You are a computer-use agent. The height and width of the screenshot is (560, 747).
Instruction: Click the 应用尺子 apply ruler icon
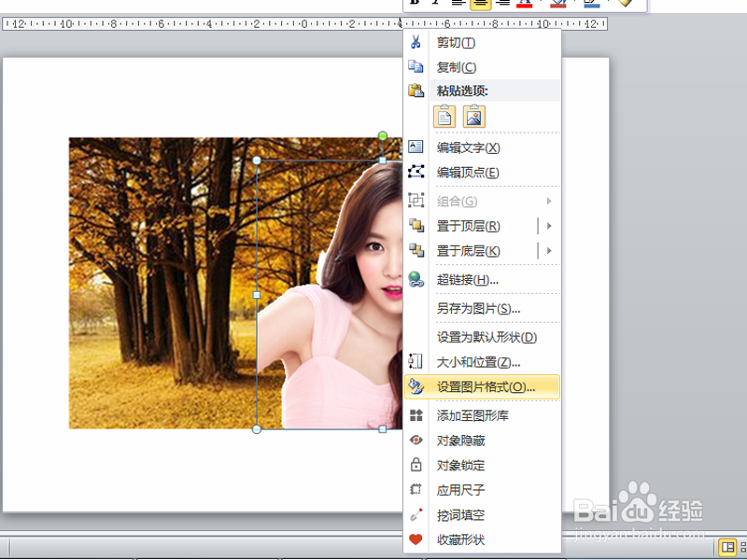(x=416, y=489)
